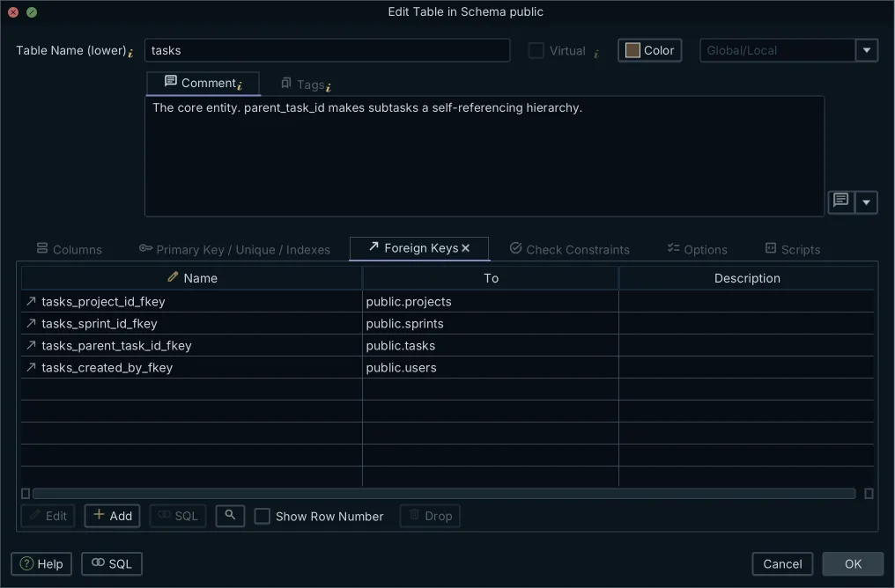Image resolution: width=895 pixels, height=588 pixels.
Task: Open the Columns tab
Action: [69, 249]
